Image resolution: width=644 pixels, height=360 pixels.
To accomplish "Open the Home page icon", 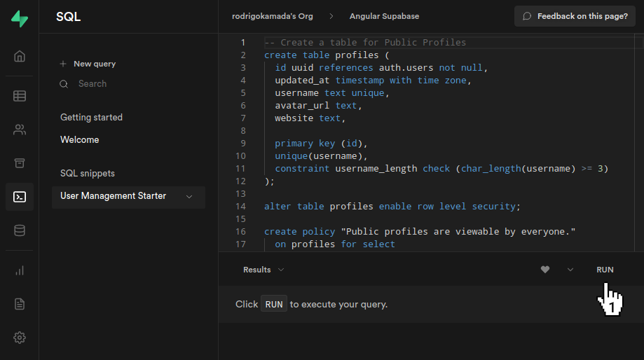I will (x=20, y=56).
